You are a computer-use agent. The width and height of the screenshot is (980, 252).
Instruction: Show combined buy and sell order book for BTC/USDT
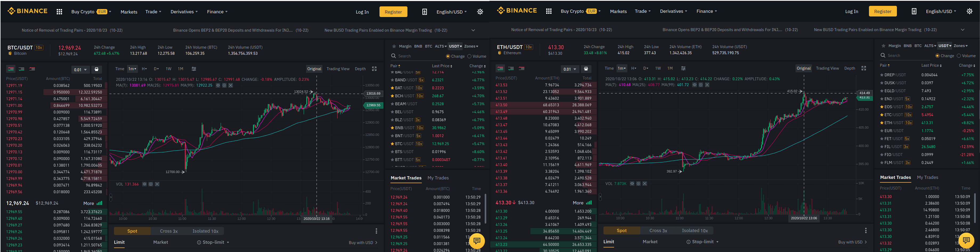pos(11,69)
